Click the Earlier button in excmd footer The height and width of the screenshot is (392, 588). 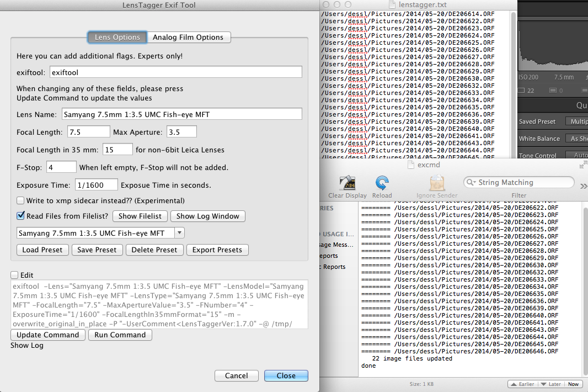tap(522, 384)
